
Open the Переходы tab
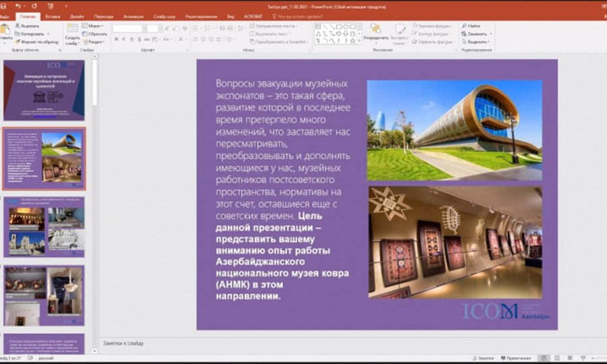[104, 17]
